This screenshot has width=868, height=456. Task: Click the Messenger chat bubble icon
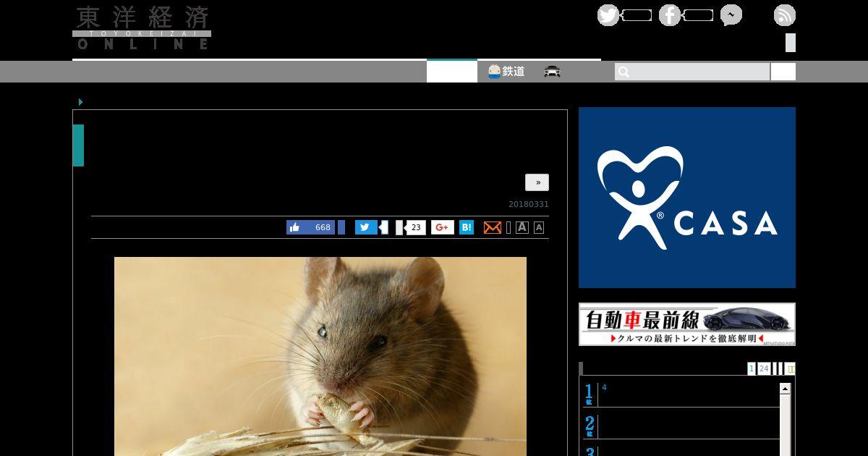click(x=731, y=15)
